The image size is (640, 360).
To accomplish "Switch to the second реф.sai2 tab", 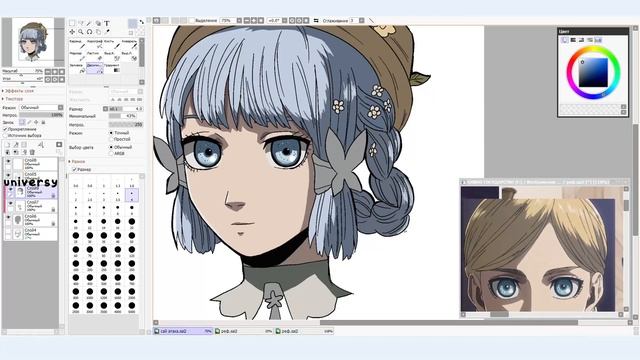I will tap(244, 331).
